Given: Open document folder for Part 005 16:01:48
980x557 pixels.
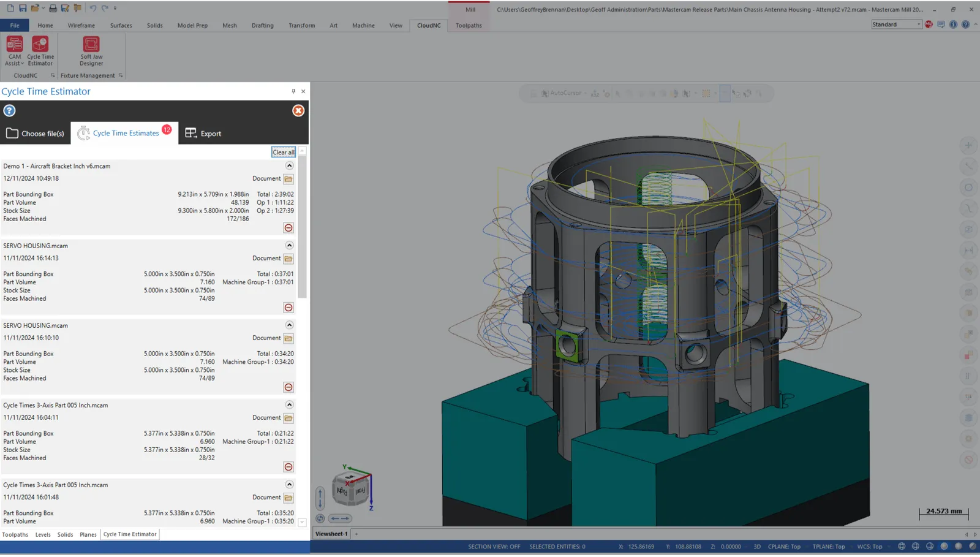Looking at the screenshot, I should point(288,498).
